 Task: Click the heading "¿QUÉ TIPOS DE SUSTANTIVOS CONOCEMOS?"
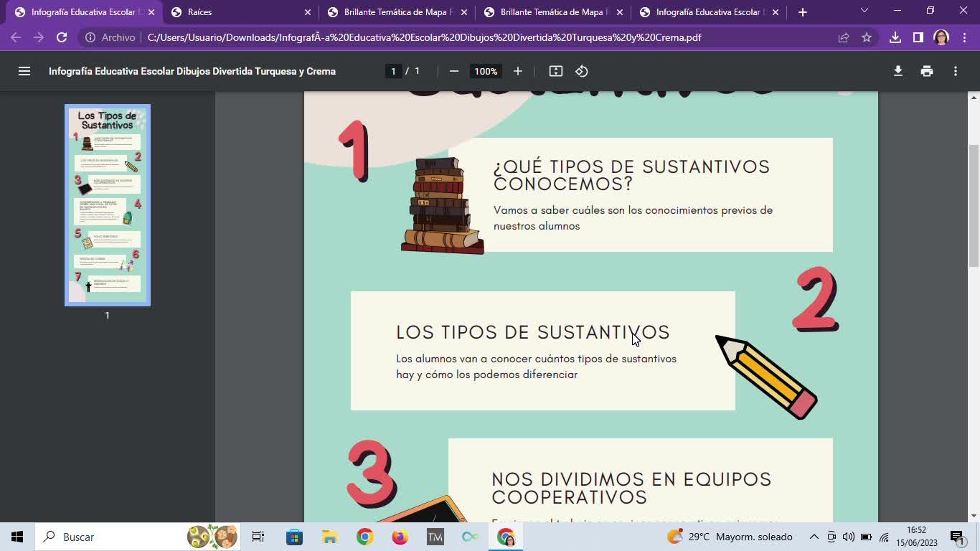pyautogui.click(x=631, y=175)
